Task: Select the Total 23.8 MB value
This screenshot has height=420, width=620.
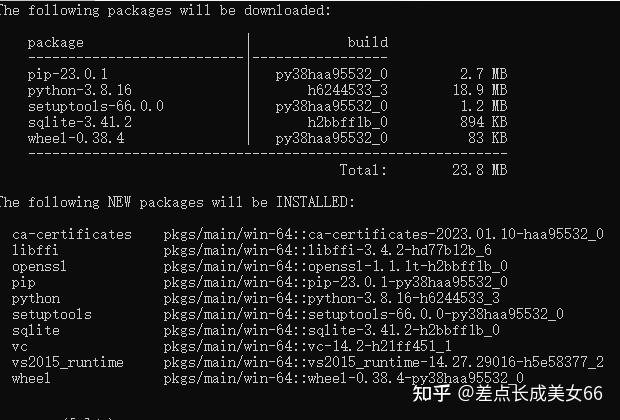Action: click(479, 170)
